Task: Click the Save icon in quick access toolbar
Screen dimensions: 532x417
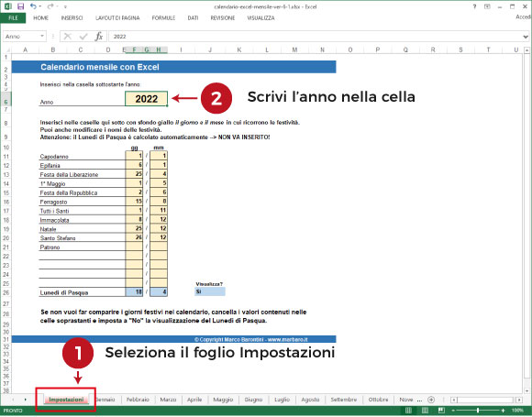Action: pyautogui.click(x=21, y=6)
